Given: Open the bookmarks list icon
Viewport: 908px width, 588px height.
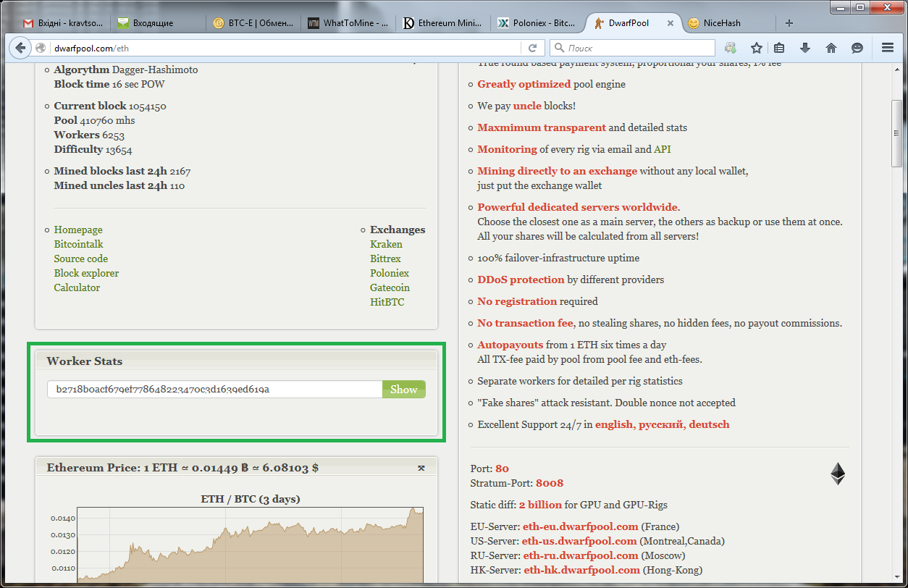Looking at the screenshot, I should coord(779,49).
